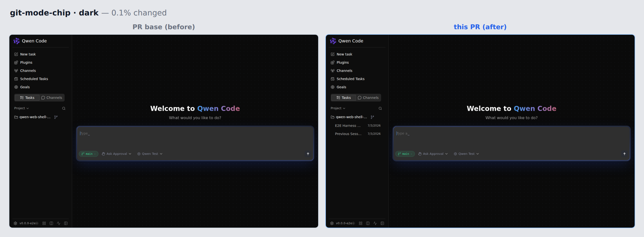Open Scheduled Tasks in after panel
Image resolution: width=644 pixels, height=237 pixels.
[356, 79]
